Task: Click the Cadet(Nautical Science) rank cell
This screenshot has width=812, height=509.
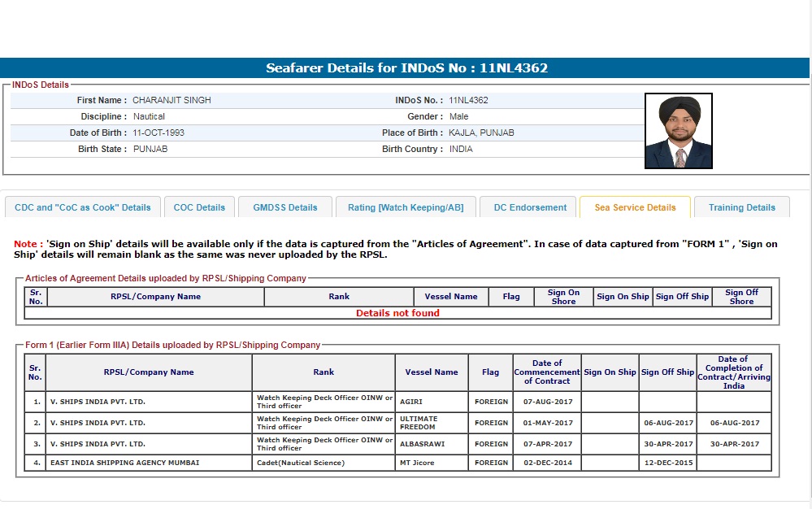Action: 301,463
